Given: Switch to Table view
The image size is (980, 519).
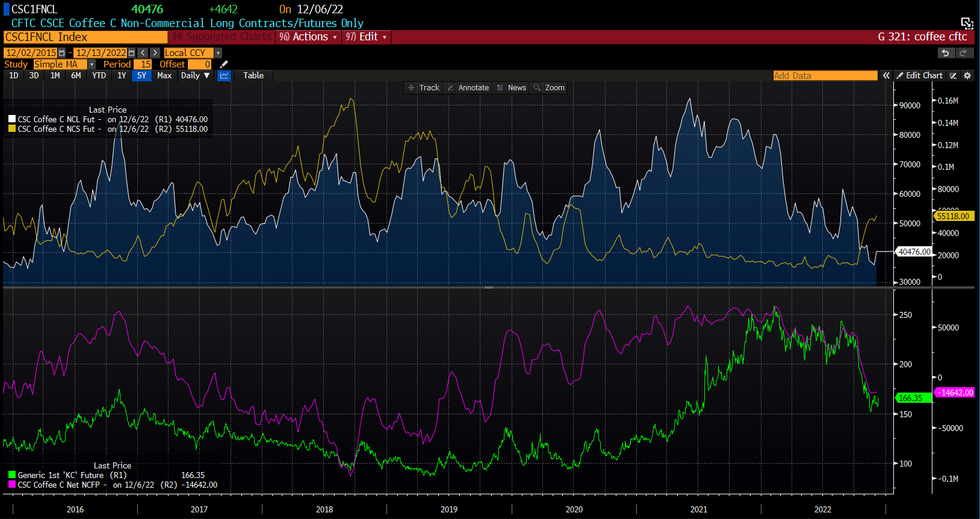Looking at the screenshot, I should pyautogui.click(x=253, y=76).
